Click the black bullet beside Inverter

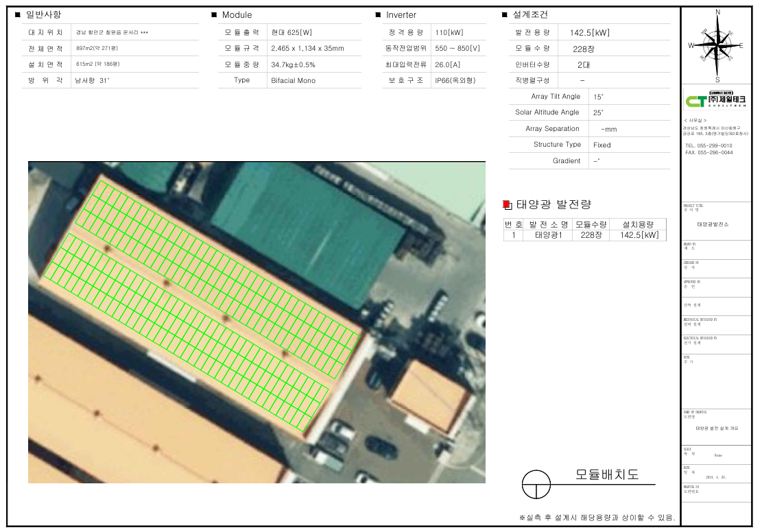tap(378, 14)
